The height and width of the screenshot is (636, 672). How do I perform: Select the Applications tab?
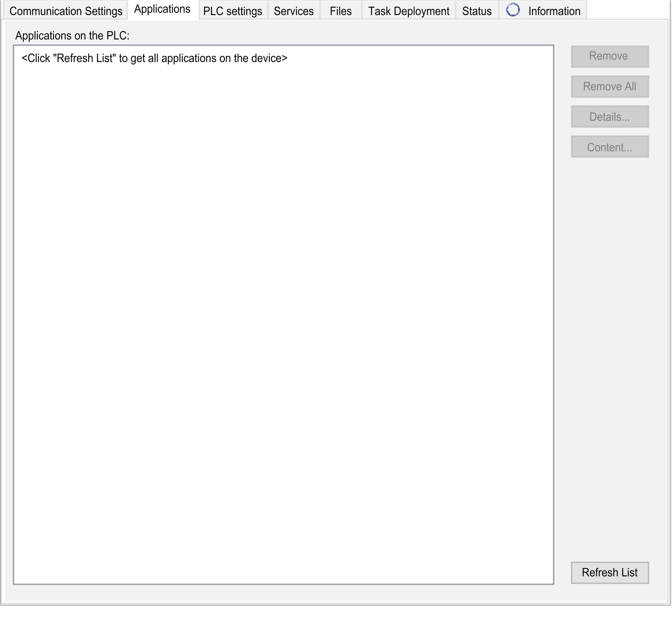pyautogui.click(x=162, y=9)
